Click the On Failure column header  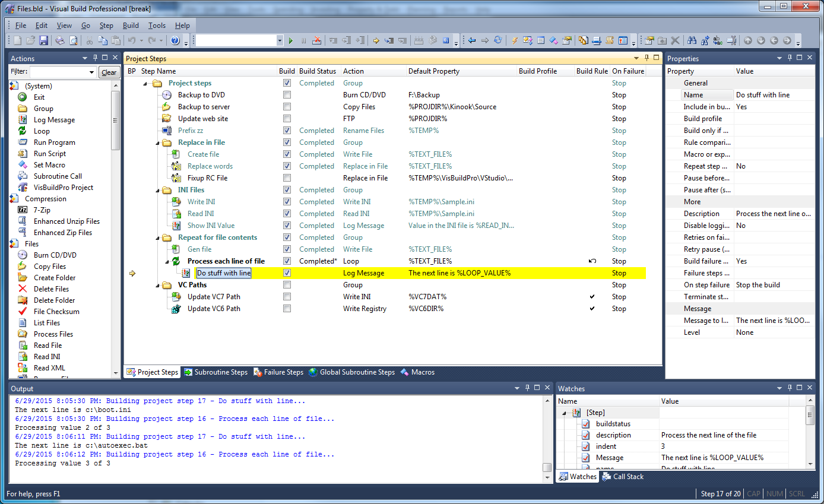pos(628,71)
